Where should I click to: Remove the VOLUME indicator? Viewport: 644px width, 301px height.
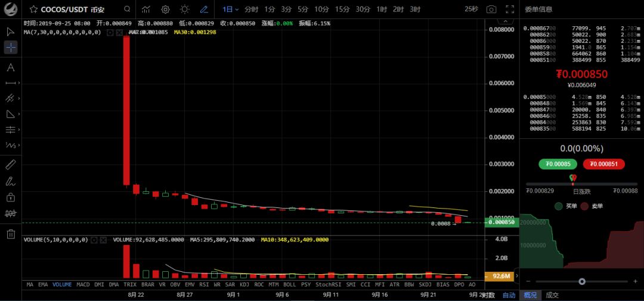[104, 240]
